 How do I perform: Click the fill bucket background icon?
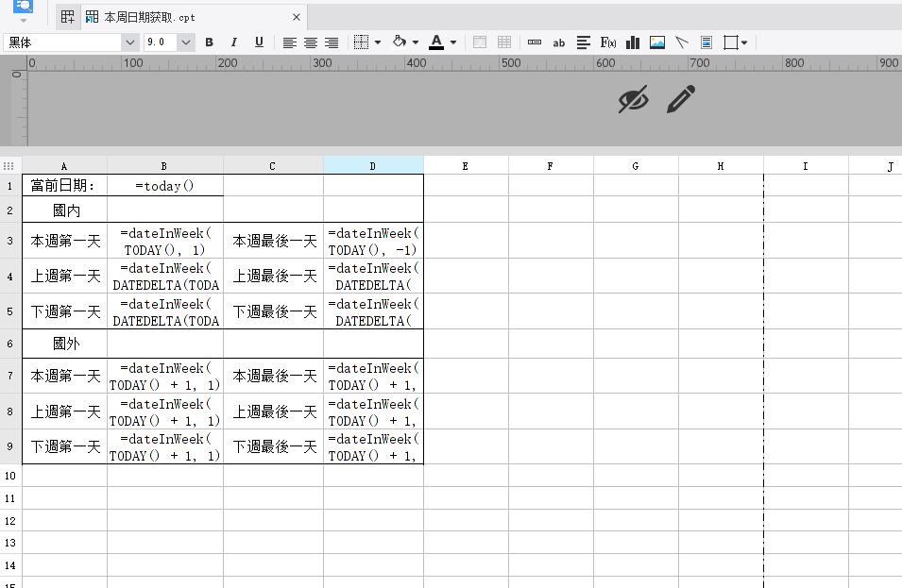click(x=400, y=42)
